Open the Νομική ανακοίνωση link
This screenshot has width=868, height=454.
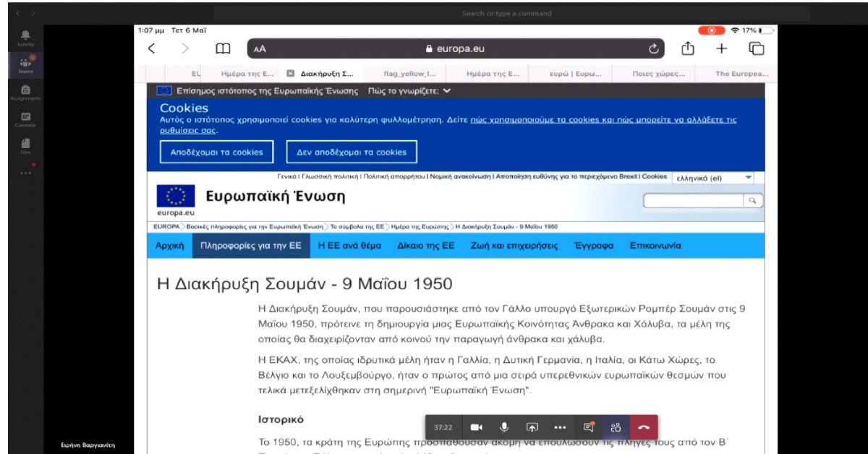461,176
